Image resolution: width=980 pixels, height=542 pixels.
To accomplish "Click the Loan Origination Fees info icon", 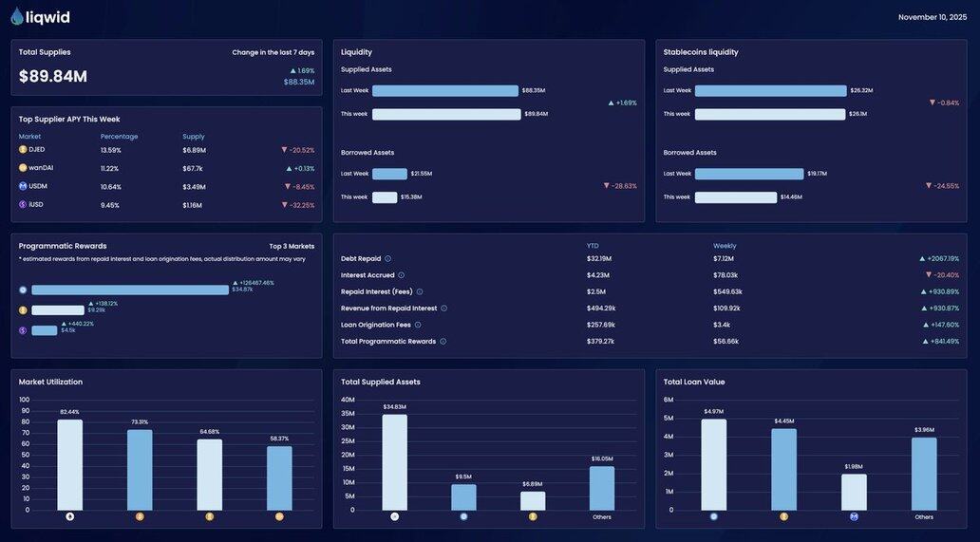I will pos(418,325).
